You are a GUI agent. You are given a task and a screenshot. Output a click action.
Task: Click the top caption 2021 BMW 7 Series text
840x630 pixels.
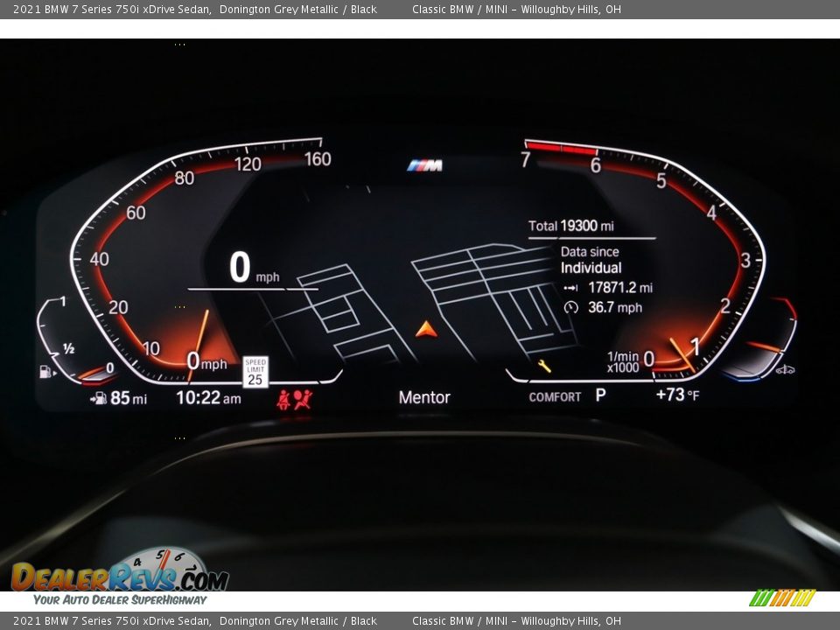[x=112, y=9]
